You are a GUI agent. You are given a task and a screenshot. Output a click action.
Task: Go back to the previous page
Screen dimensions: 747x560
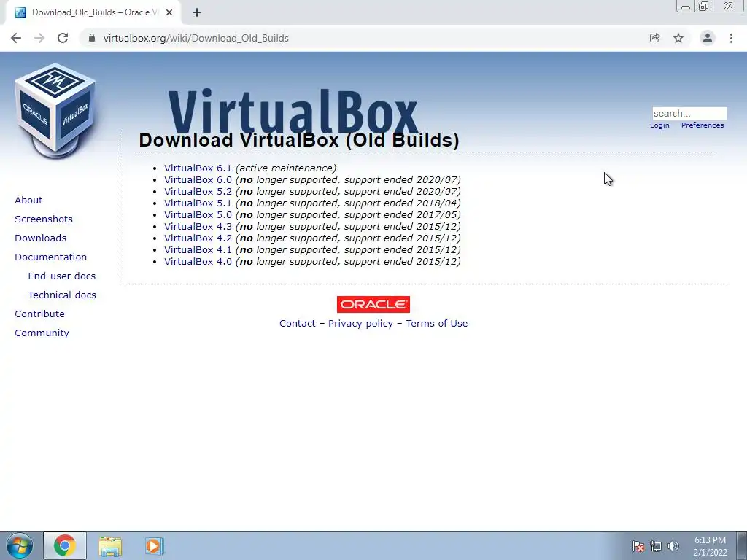(16, 38)
